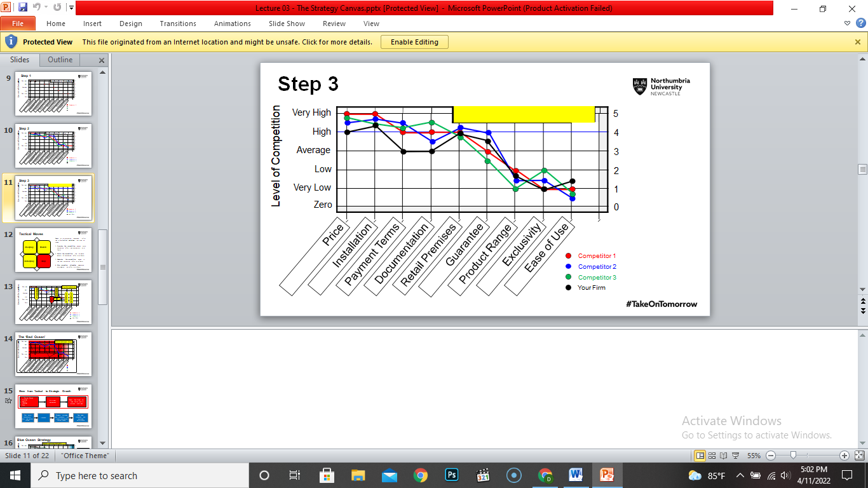Click the Redo icon
This screenshot has width=868, height=488.
click(x=57, y=7)
